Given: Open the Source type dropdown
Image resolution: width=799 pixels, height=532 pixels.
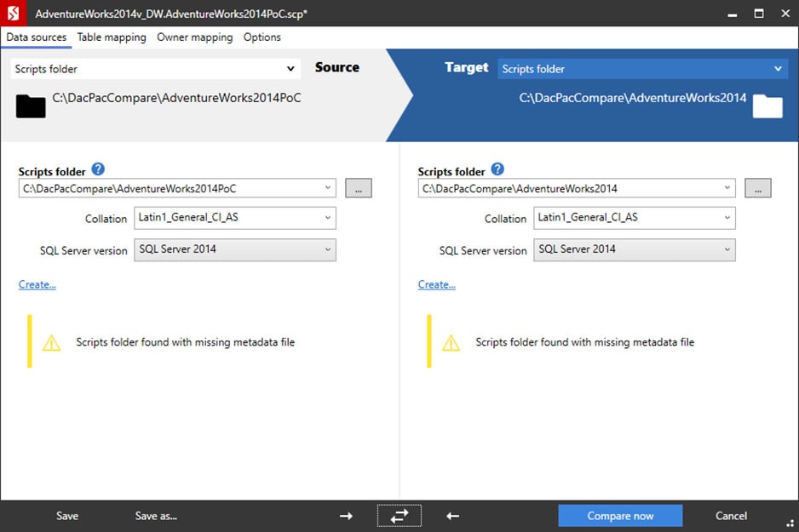Looking at the screenshot, I should pos(155,69).
